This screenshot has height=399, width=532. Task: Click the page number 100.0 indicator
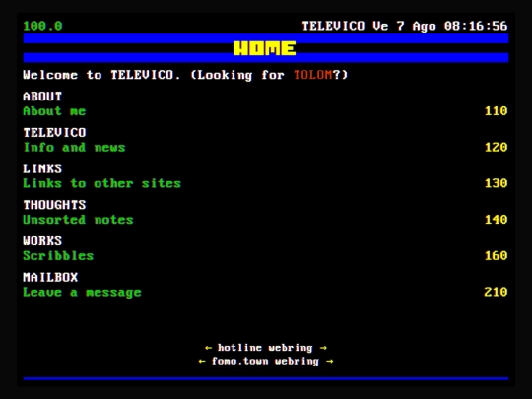click(42, 26)
